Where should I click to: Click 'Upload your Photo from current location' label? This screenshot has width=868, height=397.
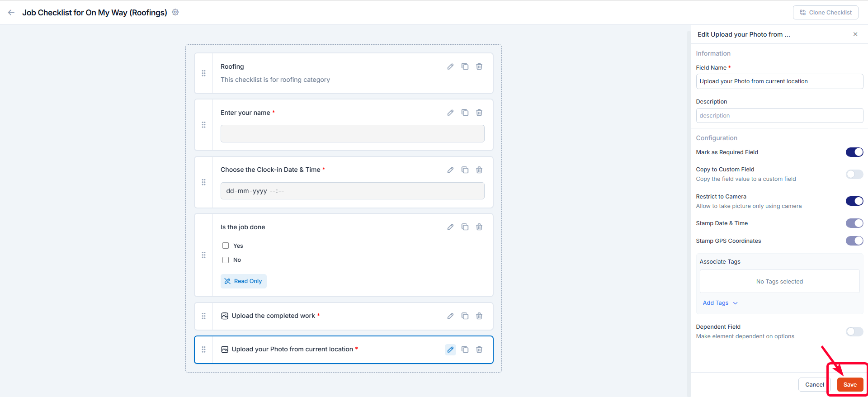click(292, 350)
